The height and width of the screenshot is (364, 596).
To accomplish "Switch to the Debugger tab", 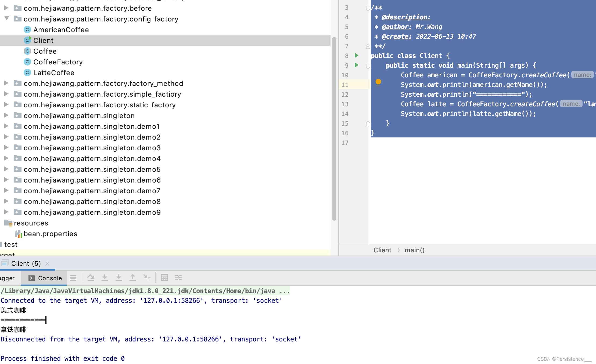I will coord(7,278).
